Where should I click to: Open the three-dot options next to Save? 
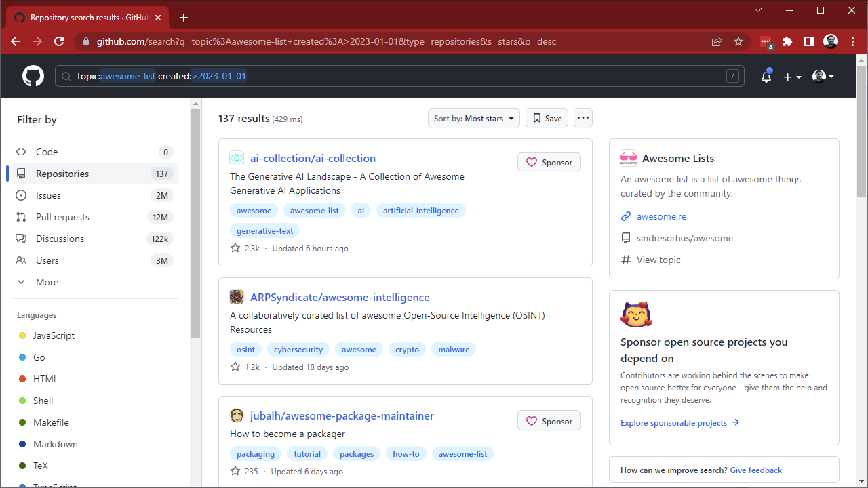click(x=583, y=118)
